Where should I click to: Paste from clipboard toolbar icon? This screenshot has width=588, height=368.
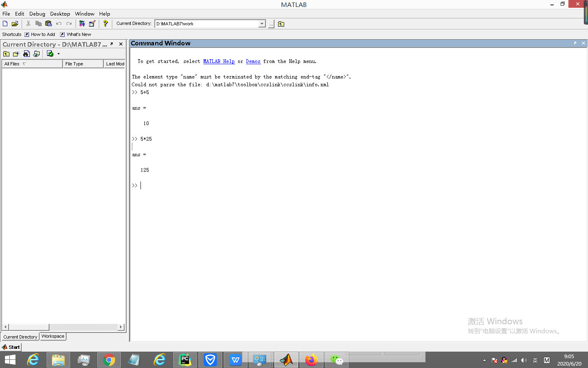tap(49, 24)
